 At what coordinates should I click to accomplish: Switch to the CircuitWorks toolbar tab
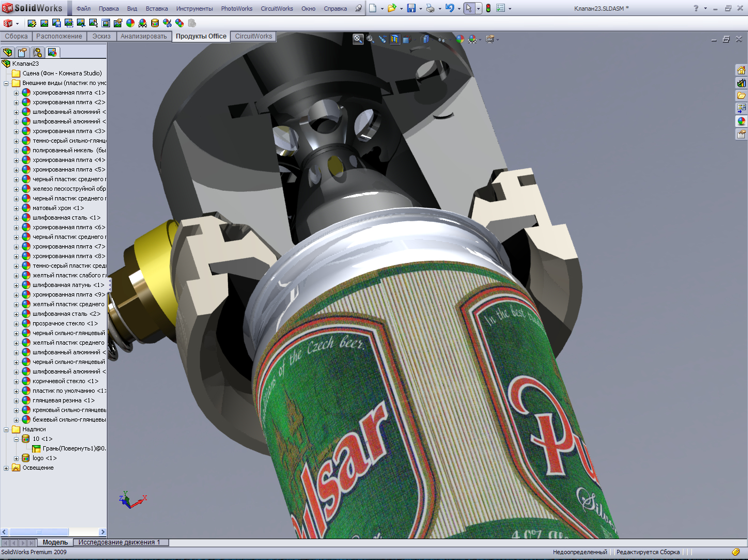coord(254,36)
